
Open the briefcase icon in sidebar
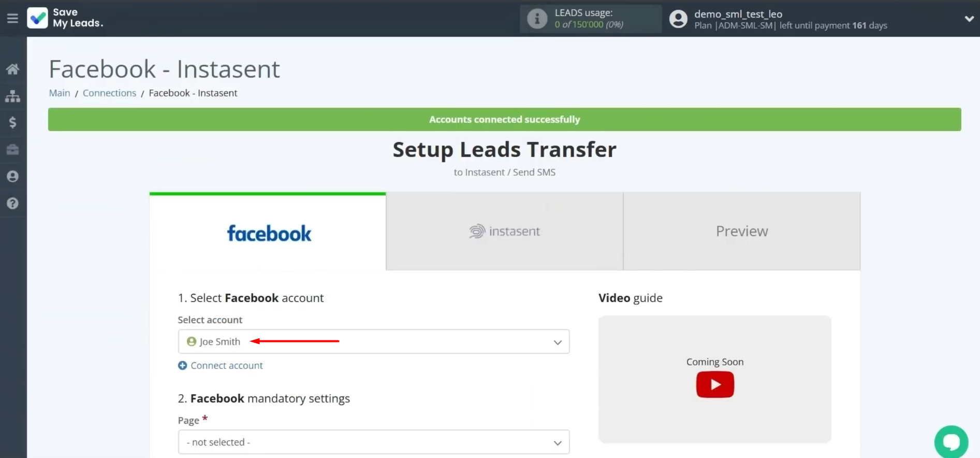click(12, 150)
